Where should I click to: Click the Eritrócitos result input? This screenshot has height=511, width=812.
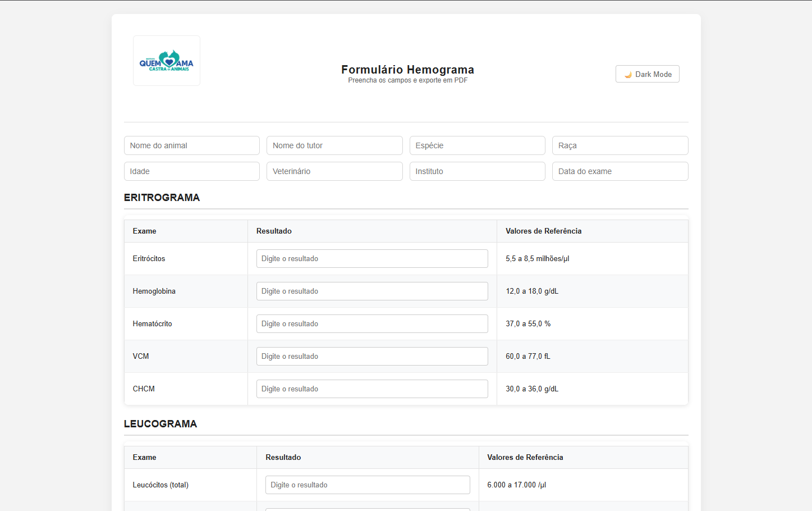372,259
